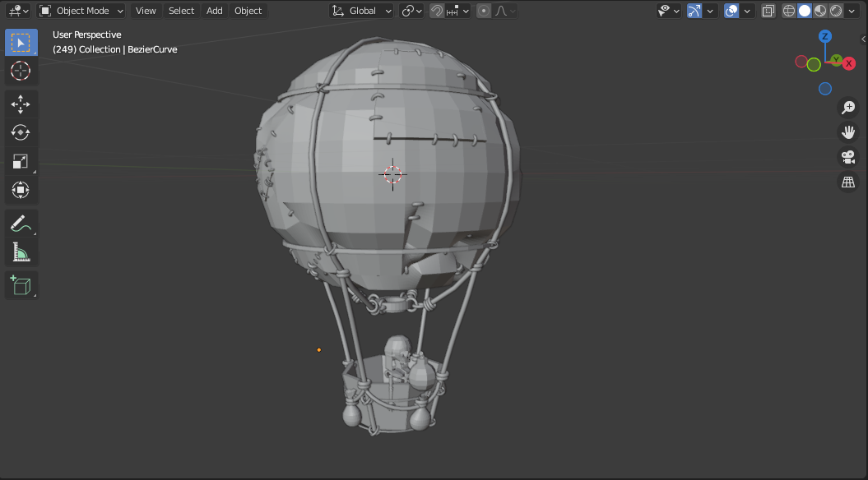The width and height of the screenshot is (868, 480).
Task: Switch to wireframe viewport shading
Action: (x=789, y=11)
